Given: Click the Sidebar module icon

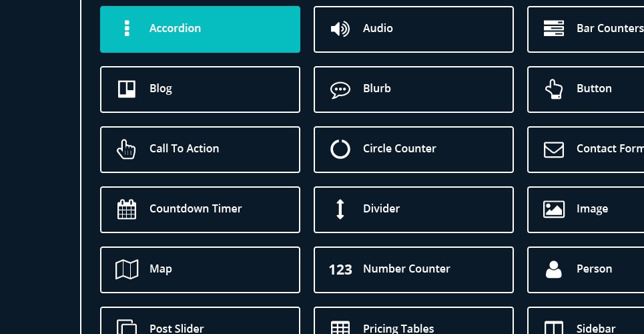Looking at the screenshot, I should (x=554, y=327).
